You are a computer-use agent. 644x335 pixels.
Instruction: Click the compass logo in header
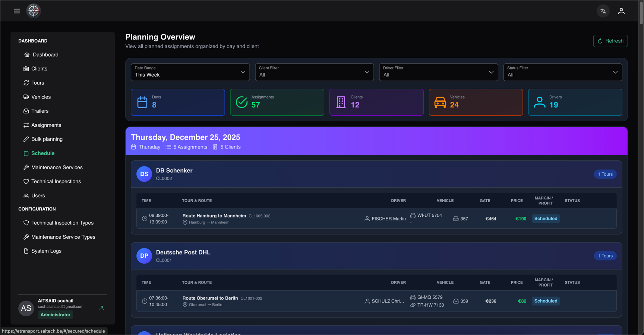tap(34, 11)
